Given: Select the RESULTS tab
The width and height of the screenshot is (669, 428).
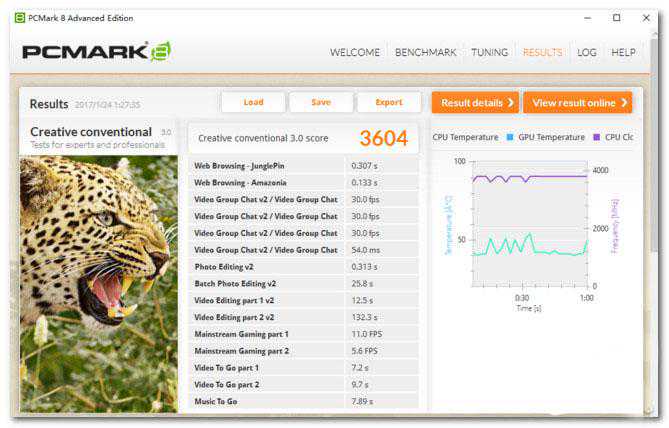Looking at the screenshot, I should pyautogui.click(x=542, y=53).
